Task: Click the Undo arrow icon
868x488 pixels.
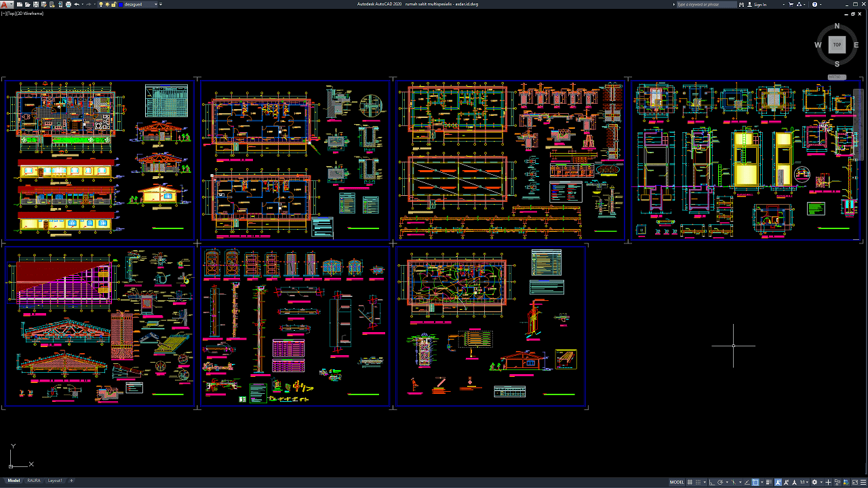Action: click(77, 4)
